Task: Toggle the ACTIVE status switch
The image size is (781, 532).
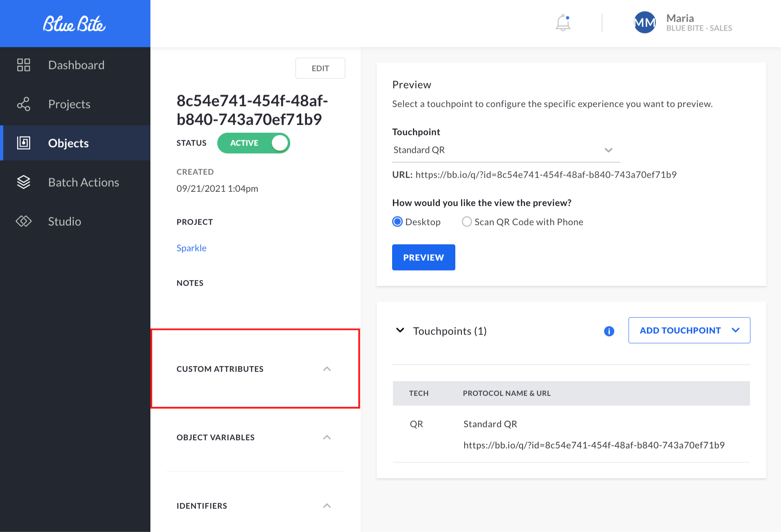Action: coord(254,143)
